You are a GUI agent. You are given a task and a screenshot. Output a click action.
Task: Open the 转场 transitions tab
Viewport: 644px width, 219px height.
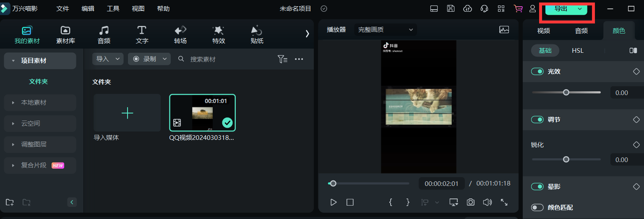(180, 35)
